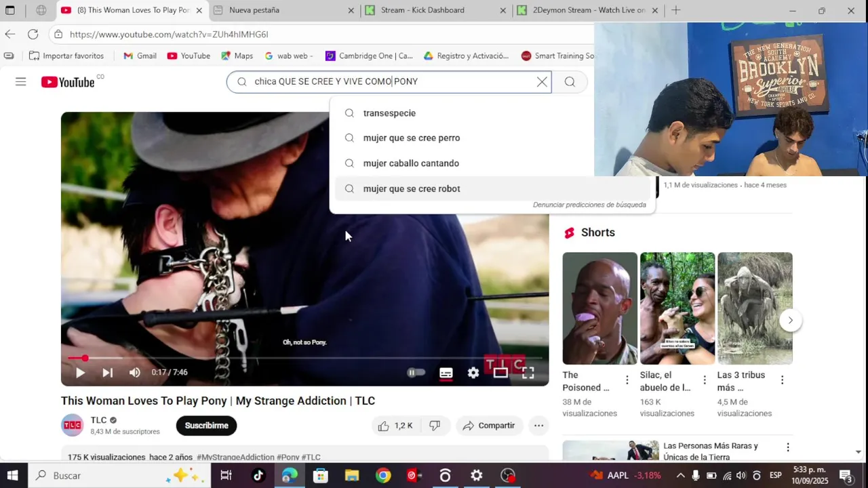Open "Importar favoritos" bookmark
The image size is (868, 488).
(66, 56)
